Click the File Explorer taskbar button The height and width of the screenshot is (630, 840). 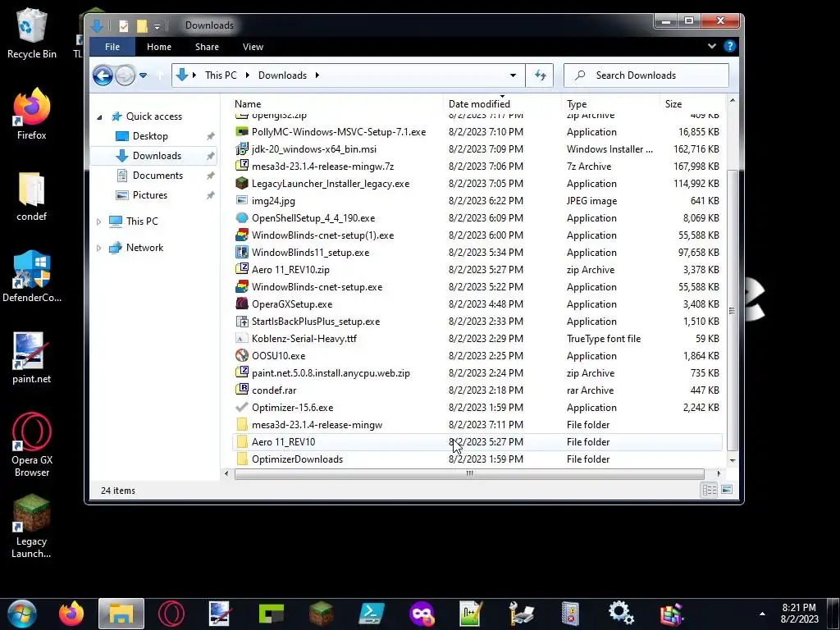click(x=121, y=614)
